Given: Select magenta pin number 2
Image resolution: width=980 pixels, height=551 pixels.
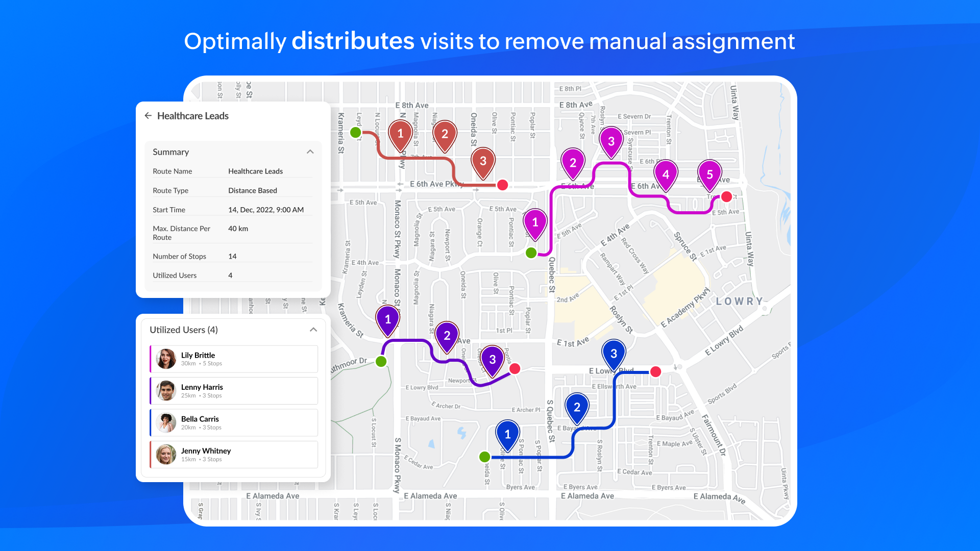Looking at the screenshot, I should click(573, 163).
